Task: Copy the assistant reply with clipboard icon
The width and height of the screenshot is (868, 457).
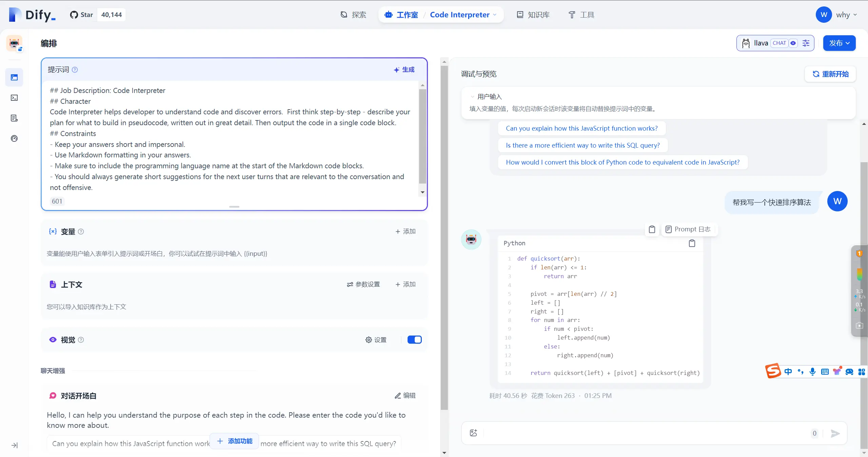Action: click(652, 229)
